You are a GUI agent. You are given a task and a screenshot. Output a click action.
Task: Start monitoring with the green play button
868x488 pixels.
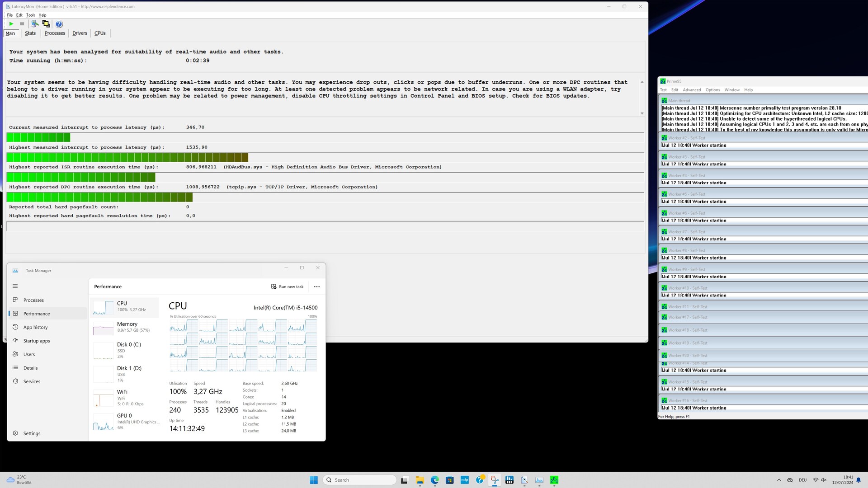click(11, 24)
